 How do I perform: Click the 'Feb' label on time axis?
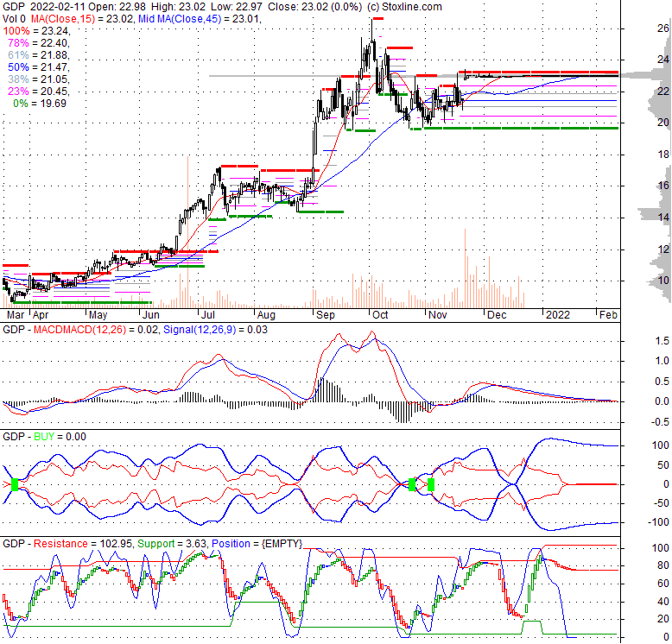608,315
